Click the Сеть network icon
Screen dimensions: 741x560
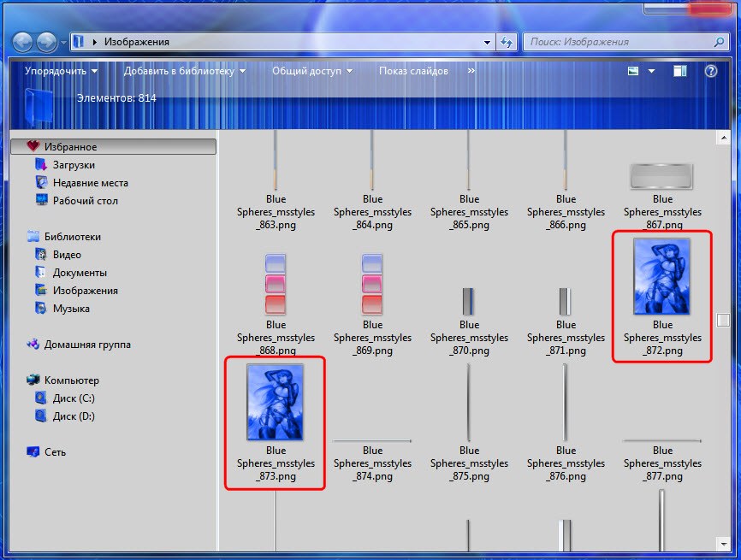[x=33, y=451]
